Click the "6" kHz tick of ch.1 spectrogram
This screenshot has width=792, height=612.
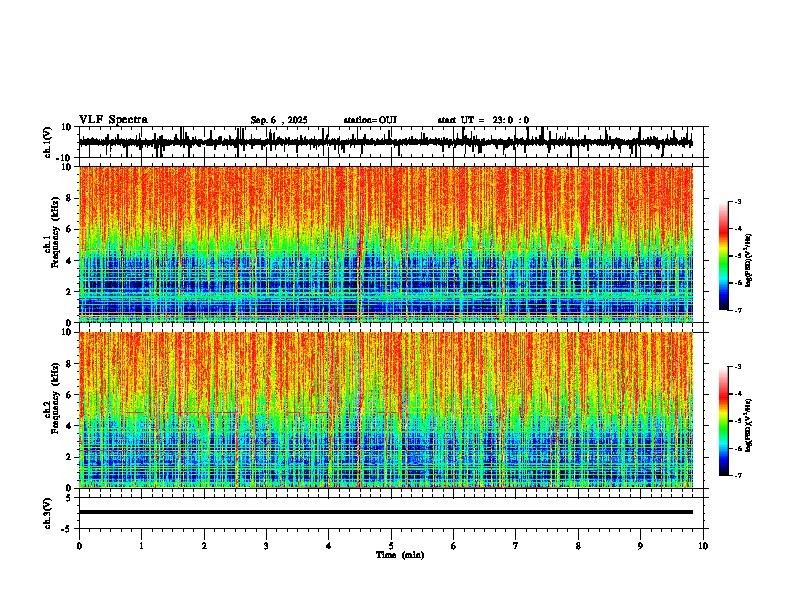click(70, 230)
